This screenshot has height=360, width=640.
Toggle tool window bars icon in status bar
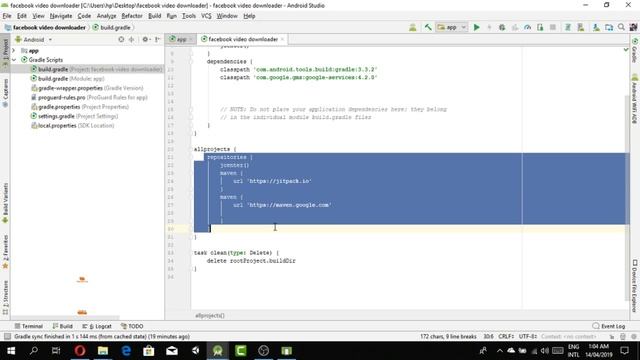7,336
